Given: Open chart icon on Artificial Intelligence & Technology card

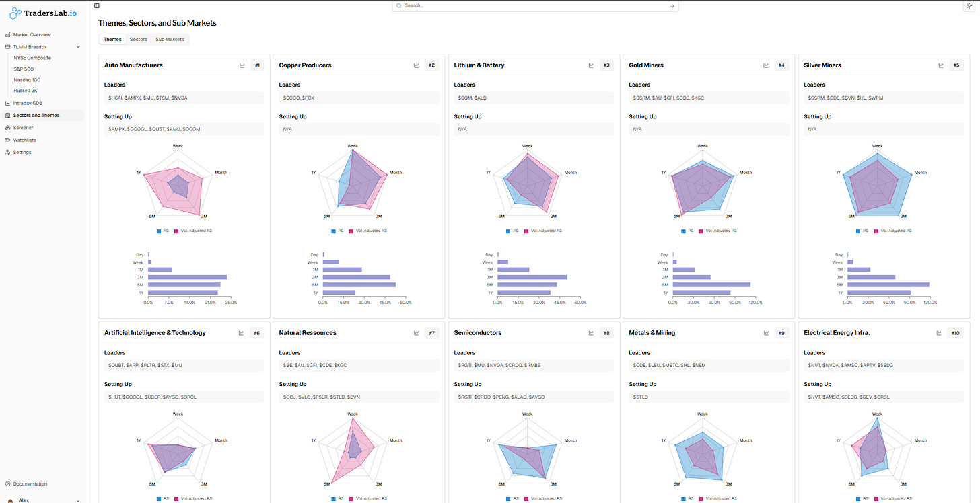Looking at the screenshot, I should point(242,333).
